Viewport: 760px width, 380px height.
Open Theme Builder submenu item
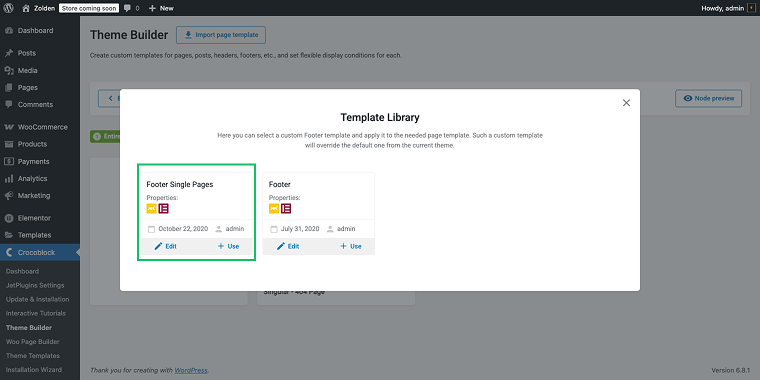29,328
